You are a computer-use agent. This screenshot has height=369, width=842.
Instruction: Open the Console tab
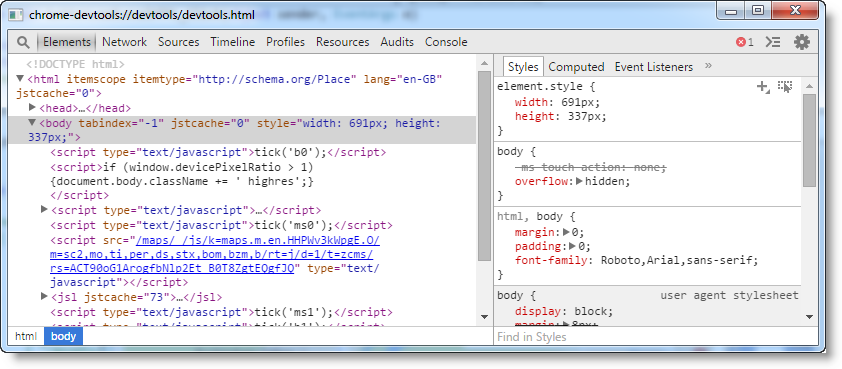[446, 42]
